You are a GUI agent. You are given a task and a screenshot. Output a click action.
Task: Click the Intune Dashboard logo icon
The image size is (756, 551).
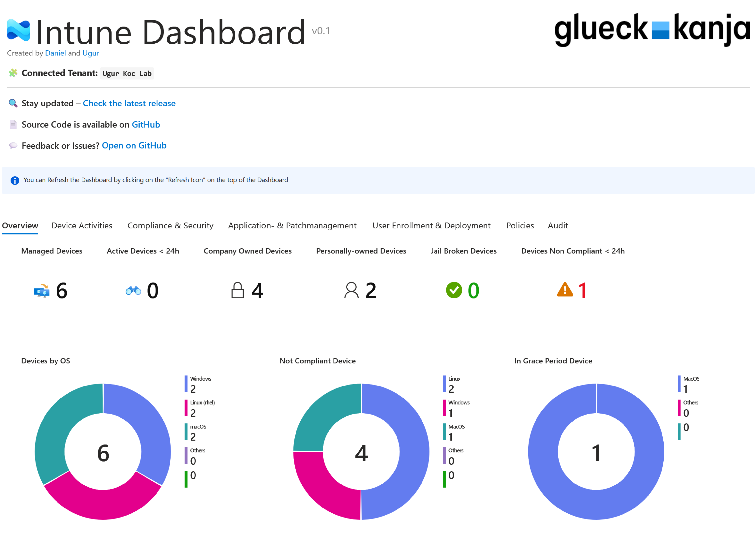pyautogui.click(x=18, y=30)
